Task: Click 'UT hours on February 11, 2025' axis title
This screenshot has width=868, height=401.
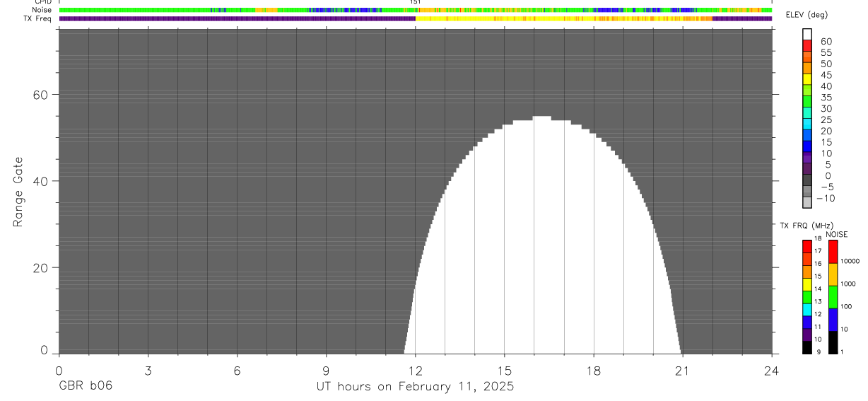Action: coord(415,386)
